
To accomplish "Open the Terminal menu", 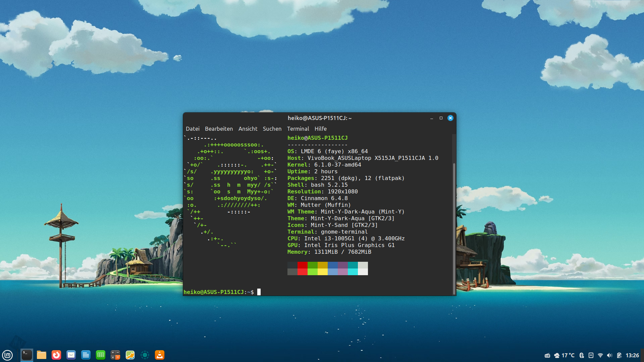I will (298, 129).
